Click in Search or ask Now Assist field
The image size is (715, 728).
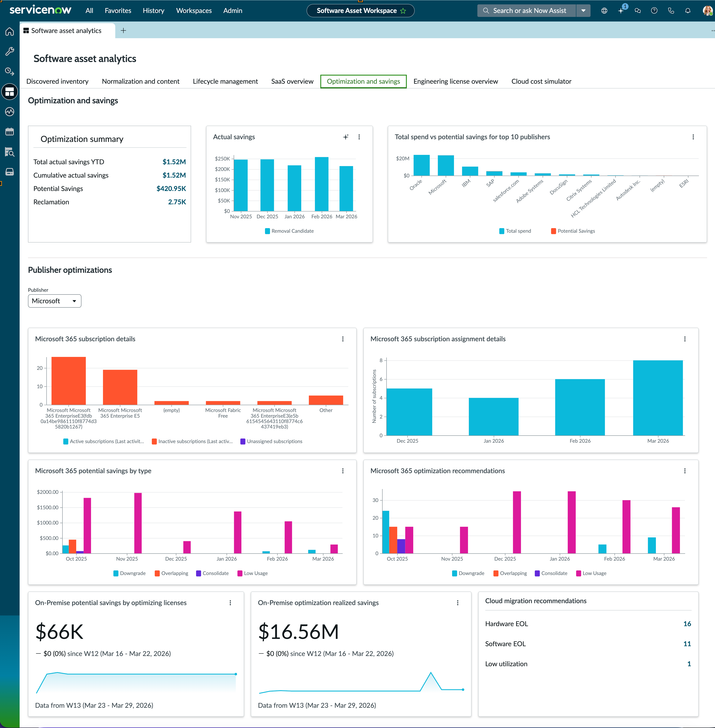[x=526, y=10]
